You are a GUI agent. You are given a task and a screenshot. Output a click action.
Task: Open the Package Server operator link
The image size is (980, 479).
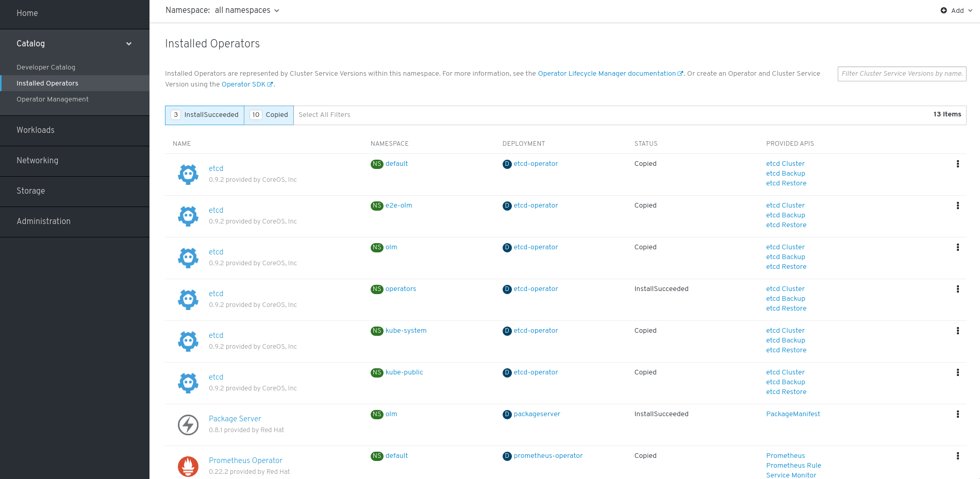(x=235, y=419)
